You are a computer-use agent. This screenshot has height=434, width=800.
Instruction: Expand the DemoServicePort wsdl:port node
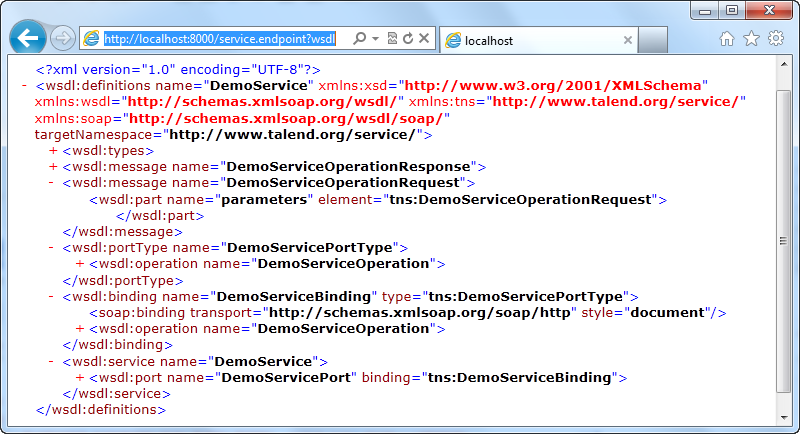80,378
